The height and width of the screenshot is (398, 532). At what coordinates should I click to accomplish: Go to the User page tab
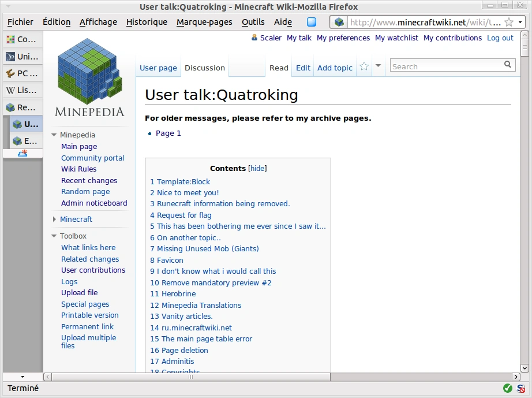point(158,68)
